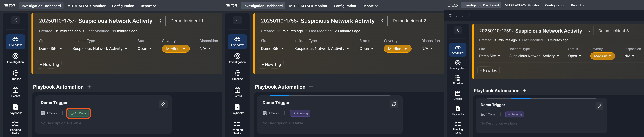
Task: Click the green All Done status badge
Action: (79, 113)
